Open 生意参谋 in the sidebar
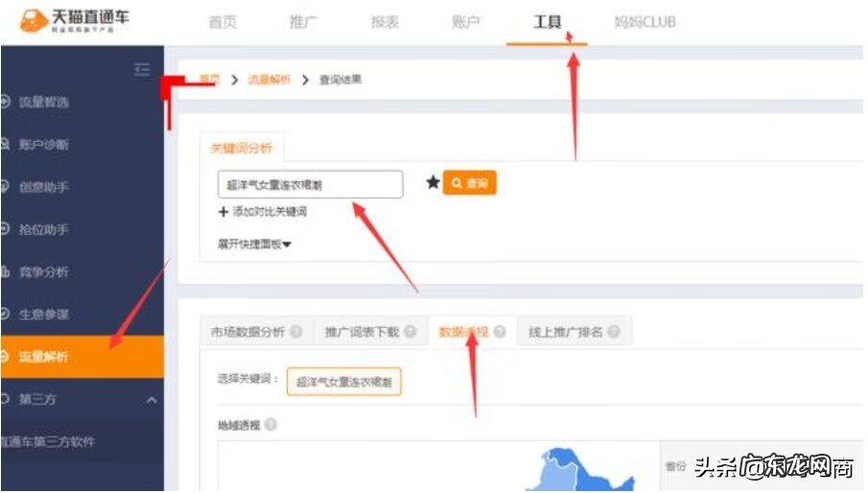 [44, 315]
